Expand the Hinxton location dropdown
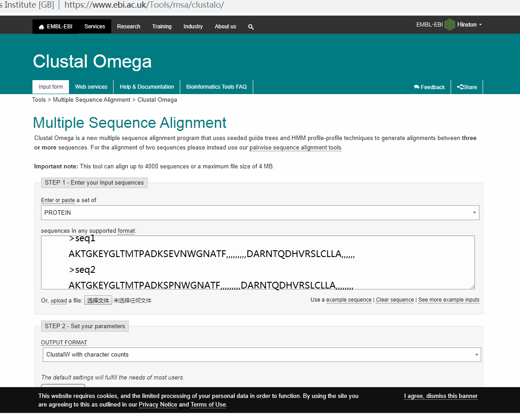The height and width of the screenshot is (420, 520). [470, 24]
